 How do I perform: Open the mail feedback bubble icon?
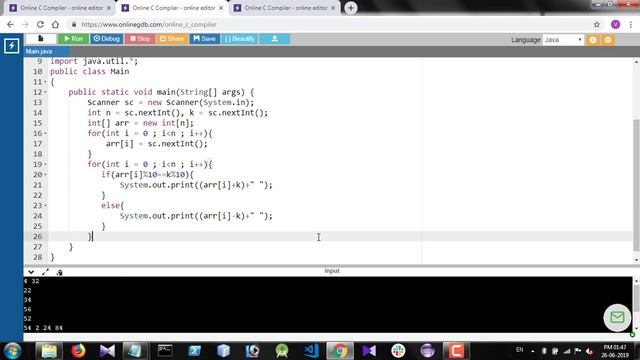(x=617, y=317)
